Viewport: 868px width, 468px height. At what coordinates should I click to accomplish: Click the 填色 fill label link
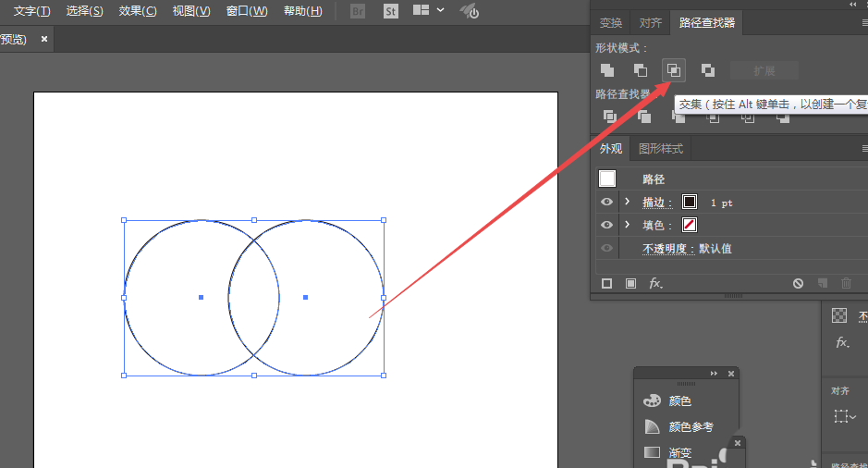656,226
